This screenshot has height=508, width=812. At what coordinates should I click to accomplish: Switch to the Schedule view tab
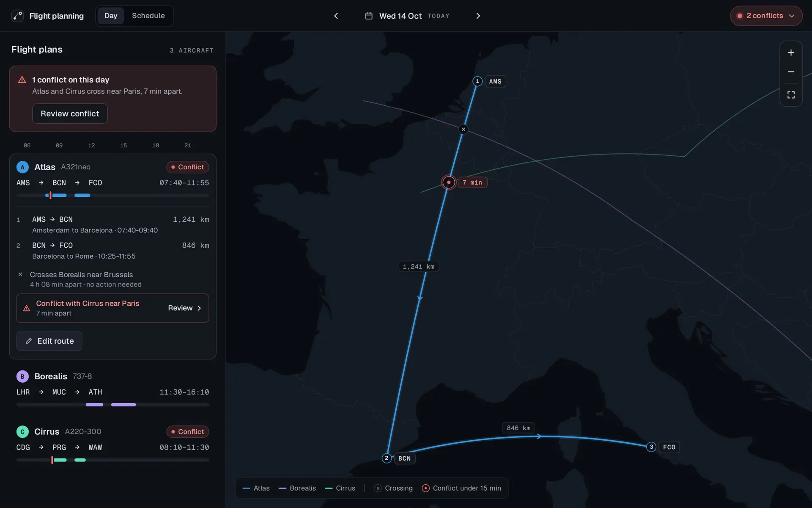[148, 16]
